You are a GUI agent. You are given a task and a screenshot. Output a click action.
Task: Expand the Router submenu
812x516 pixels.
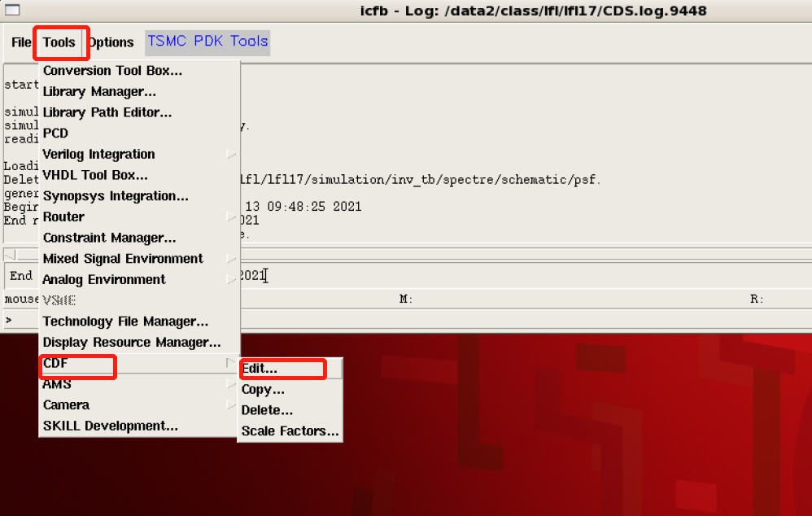pos(63,217)
